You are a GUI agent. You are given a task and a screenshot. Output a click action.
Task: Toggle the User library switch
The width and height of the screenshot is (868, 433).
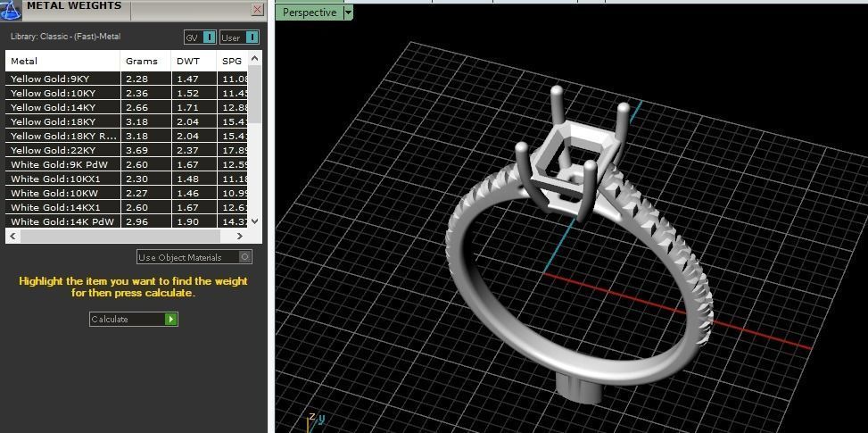[x=239, y=37]
